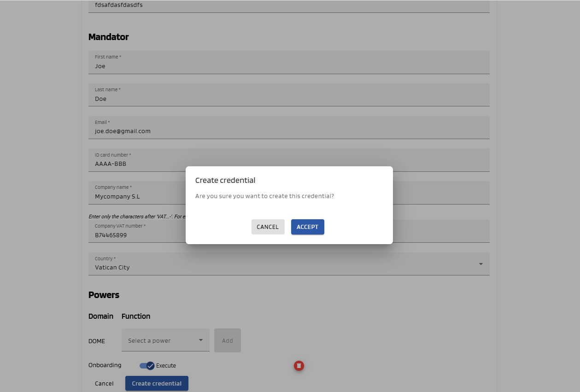Click Cancel at the bottom of the form
Viewport: 580px width, 392px height.
tap(104, 383)
